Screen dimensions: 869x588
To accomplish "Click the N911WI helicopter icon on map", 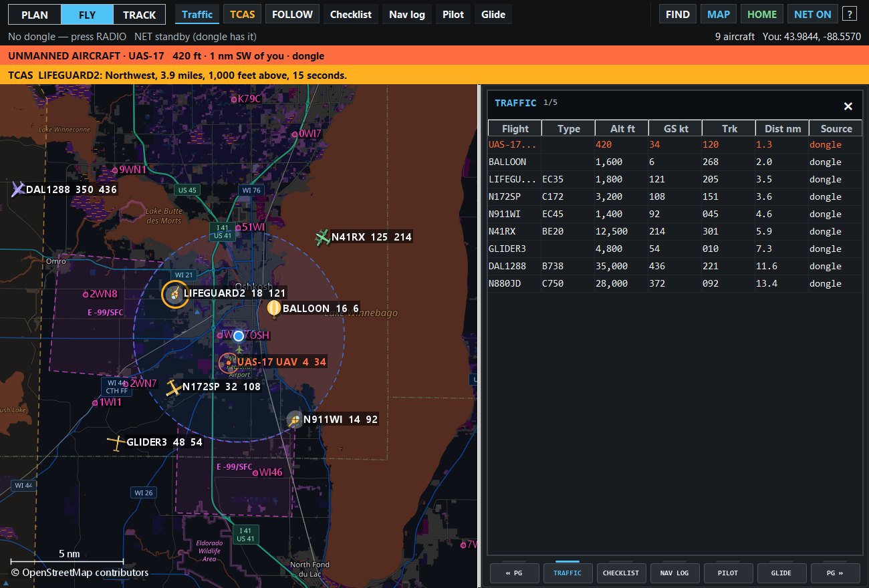I will tap(294, 420).
